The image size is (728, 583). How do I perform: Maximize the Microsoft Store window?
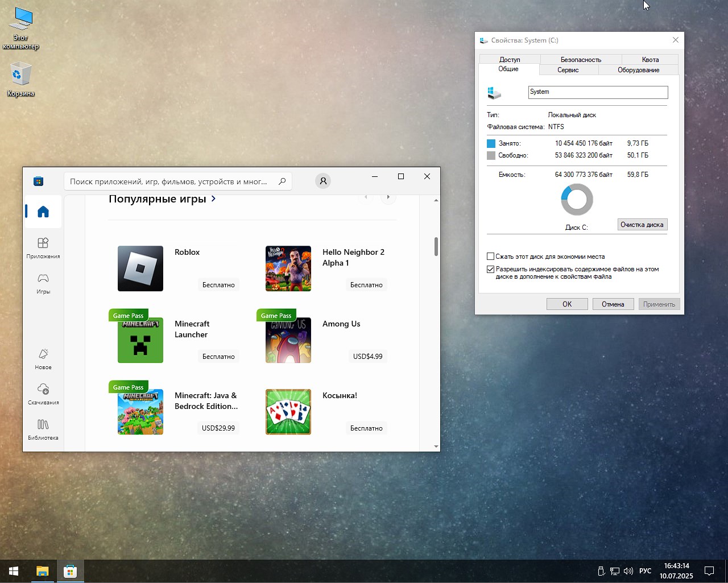click(x=401, y=176)
